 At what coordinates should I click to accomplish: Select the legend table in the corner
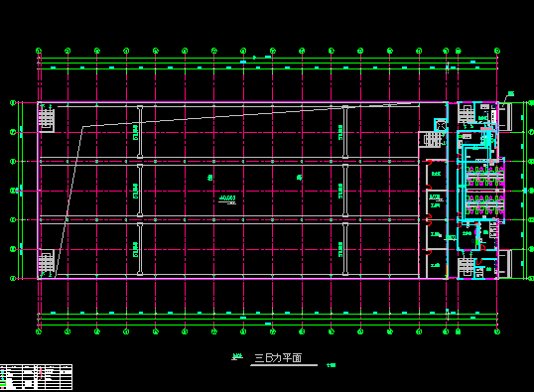coord(36,377)
